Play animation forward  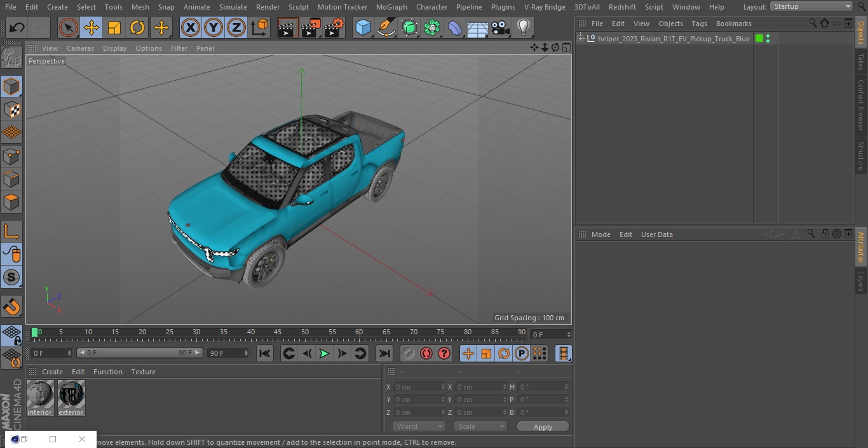tap(324, 353)
